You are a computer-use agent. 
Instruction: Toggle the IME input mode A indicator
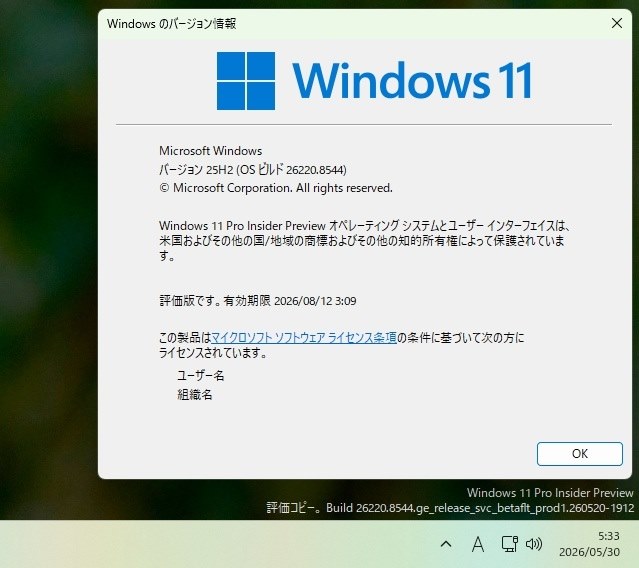pos(478,544)
